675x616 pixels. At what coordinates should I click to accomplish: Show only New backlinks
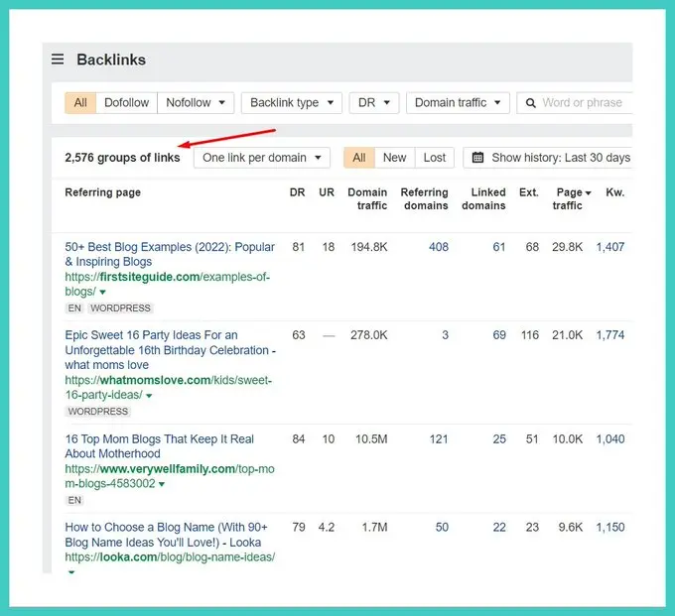coord(394,158)
